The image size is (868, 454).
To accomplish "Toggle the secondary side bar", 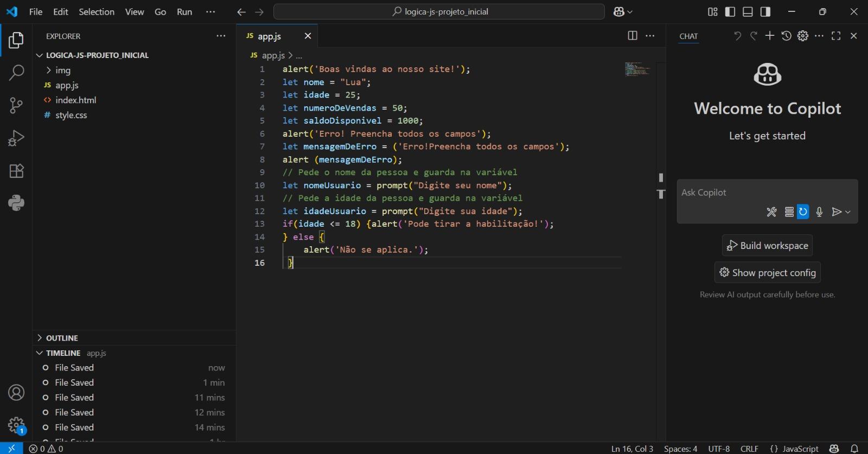I will [765, 12].
